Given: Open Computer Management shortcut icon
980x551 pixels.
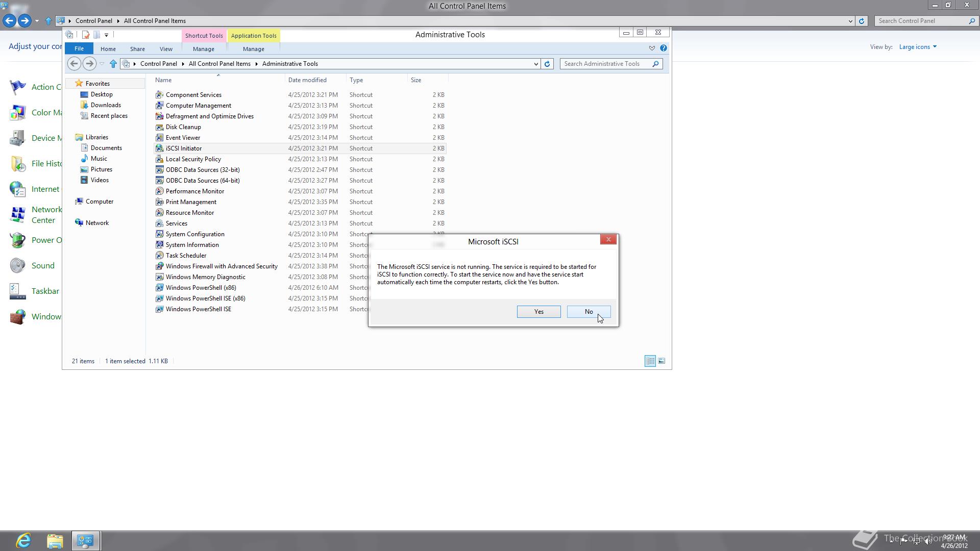Looking at the screenshot, I should click(159, 106).
